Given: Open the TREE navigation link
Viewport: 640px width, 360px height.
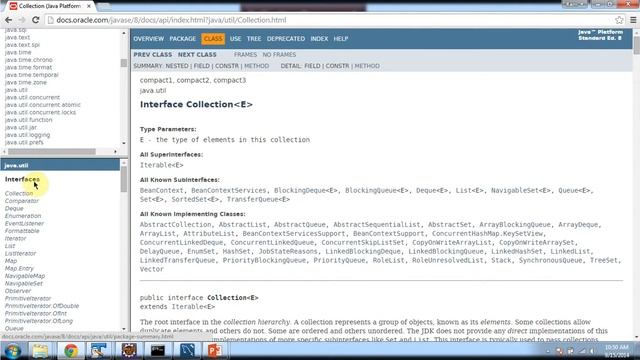Looking at the screenshot, I should (x=253, y=39).
